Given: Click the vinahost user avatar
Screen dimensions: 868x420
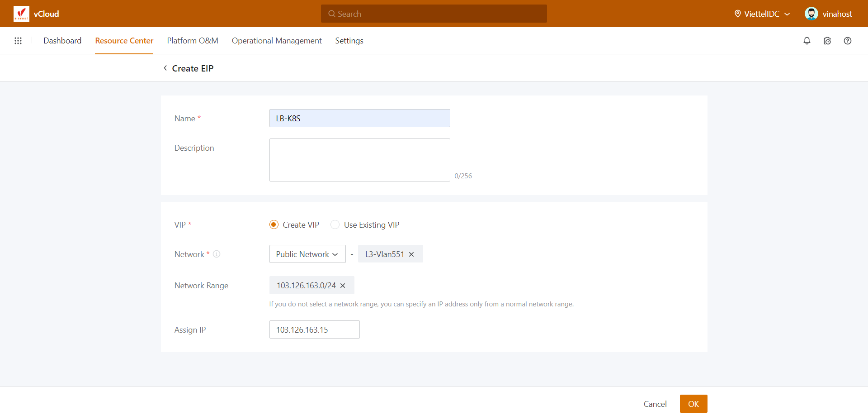Looking at the screenshot, I should 811,14.
